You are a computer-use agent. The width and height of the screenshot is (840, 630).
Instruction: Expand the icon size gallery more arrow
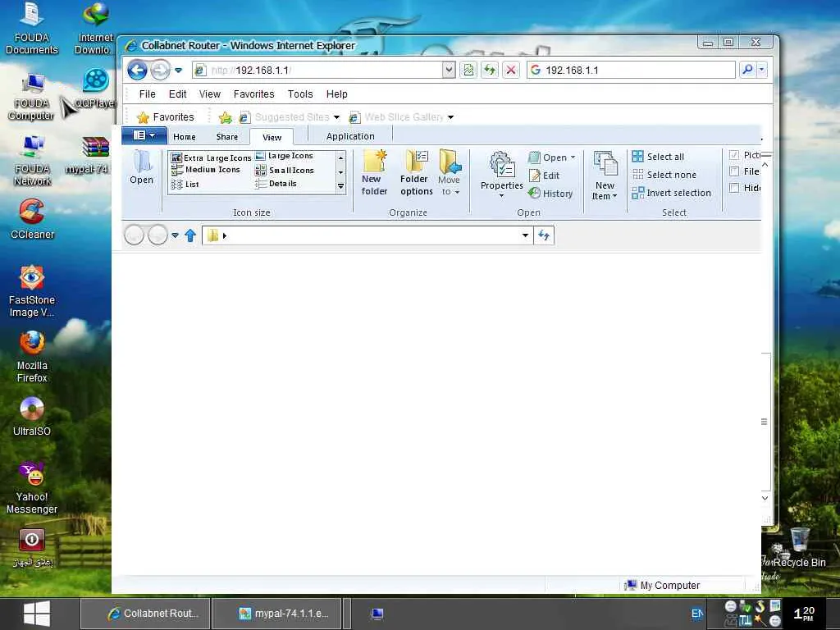340,186
